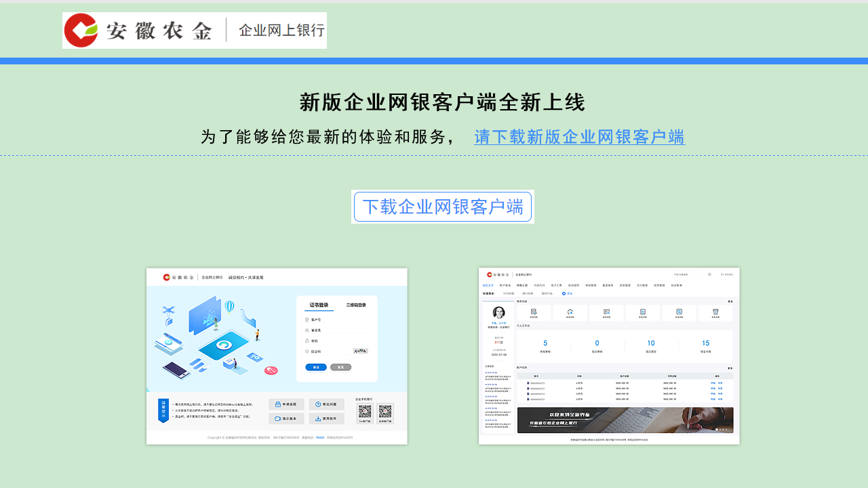868x488 pixels.
Task: Open the 请下载新版企业网银客户端 link
Action: click(x=580, y=138)
